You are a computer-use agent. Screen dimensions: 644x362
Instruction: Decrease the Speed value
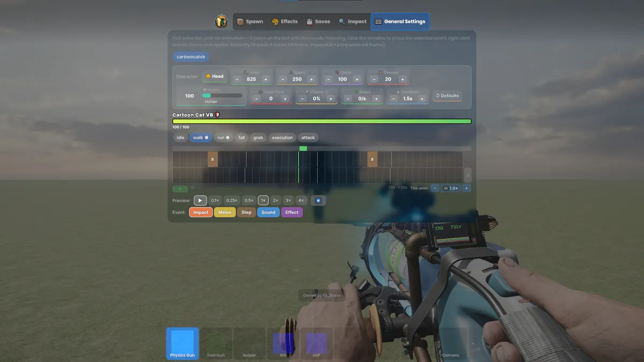pos(283,79)
